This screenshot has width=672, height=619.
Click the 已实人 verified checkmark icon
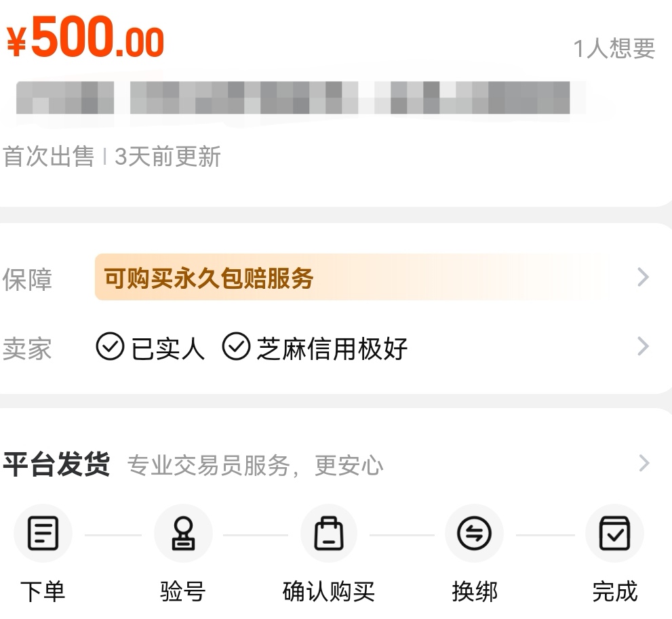click(x=110, y=347)
